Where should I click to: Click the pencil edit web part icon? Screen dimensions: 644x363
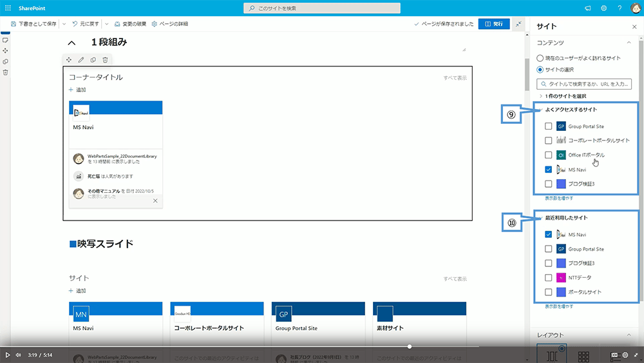pyautogui.click(x=81, y=60)
